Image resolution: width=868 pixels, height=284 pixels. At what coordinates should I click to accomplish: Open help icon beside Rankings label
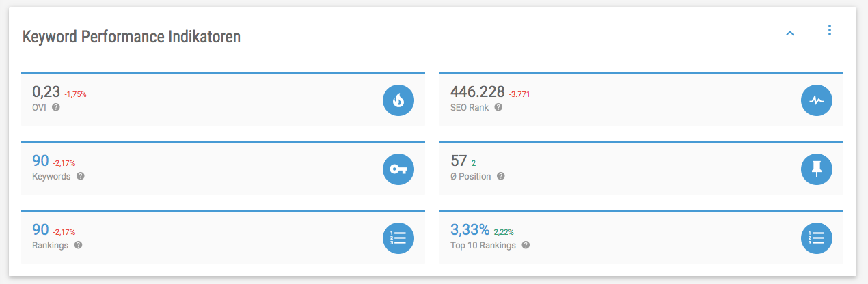(x=78, y=245)
